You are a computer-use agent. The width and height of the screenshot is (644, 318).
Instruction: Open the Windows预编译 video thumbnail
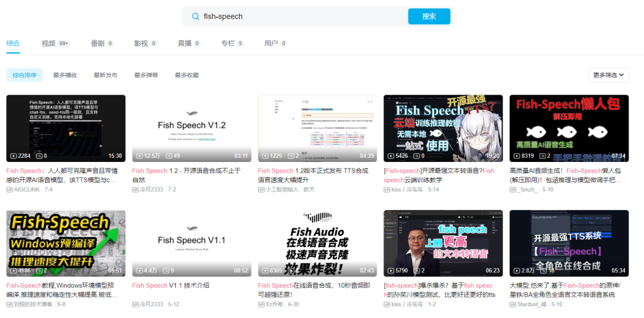pyautogui.click(x=66, y=244)
